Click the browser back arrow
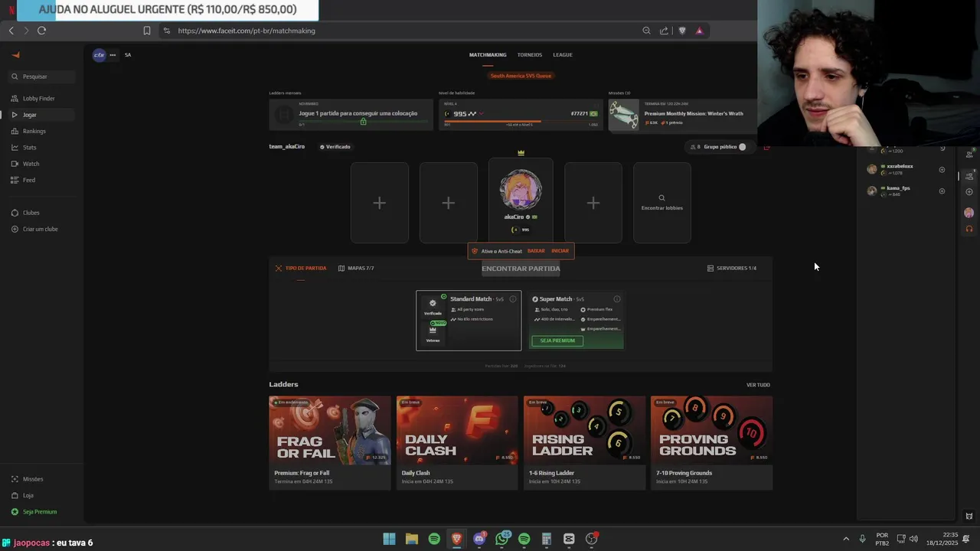Image resolution: width=980 pixels, height=551 pixels. (11, 31)
